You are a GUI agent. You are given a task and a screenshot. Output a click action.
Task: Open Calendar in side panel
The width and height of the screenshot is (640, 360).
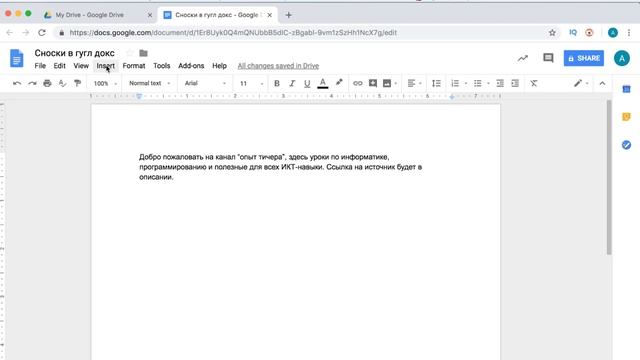point(626,89)
